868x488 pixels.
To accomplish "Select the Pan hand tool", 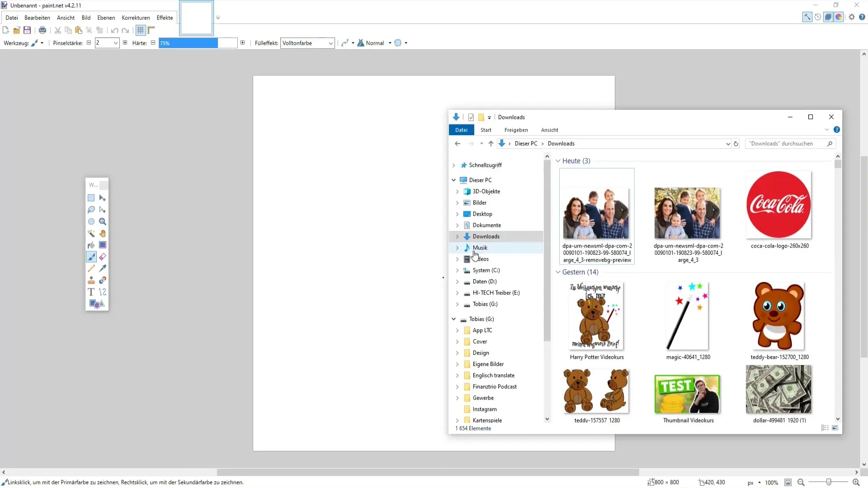I will pyautogui.click(x=103, y=233).
